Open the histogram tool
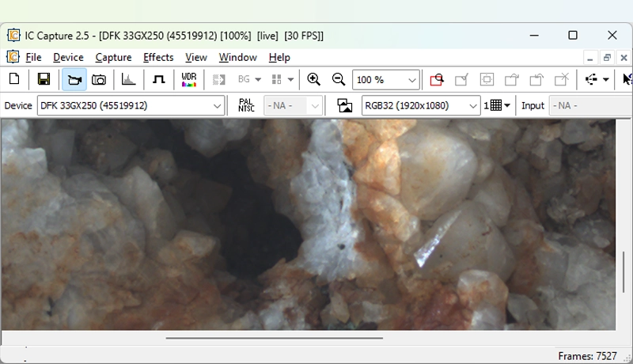 [128, 79]
